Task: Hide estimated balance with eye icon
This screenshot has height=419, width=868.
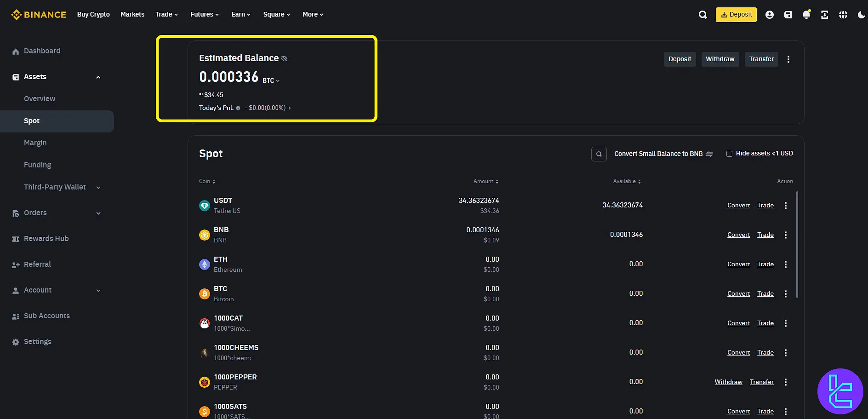Action: [x=284, y=58]
